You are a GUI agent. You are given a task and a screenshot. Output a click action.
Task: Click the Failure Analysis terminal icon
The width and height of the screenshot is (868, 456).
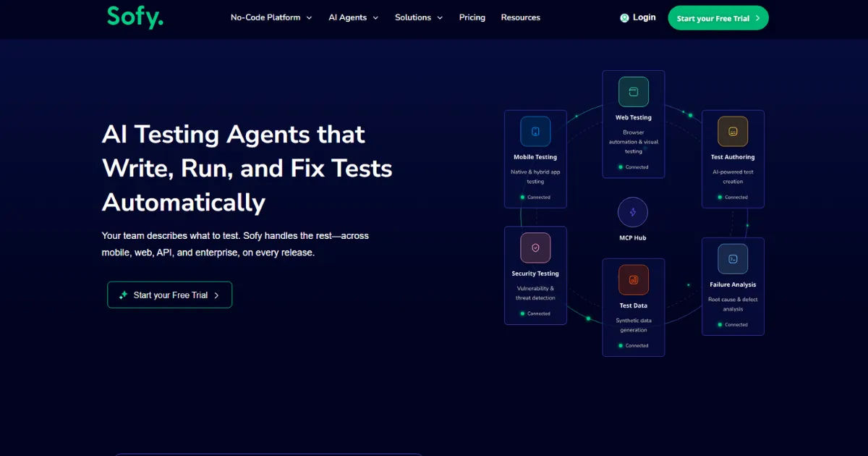(x=733, y=258)
